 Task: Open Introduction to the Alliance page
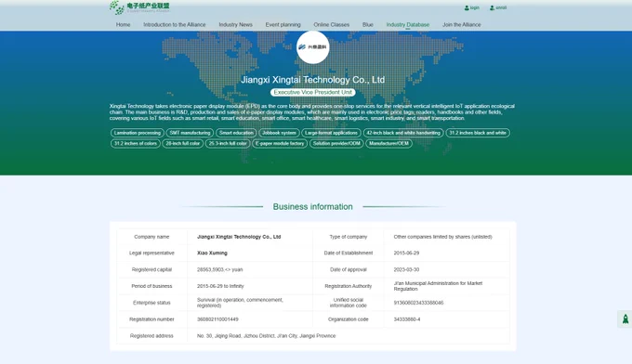(175, 24)
